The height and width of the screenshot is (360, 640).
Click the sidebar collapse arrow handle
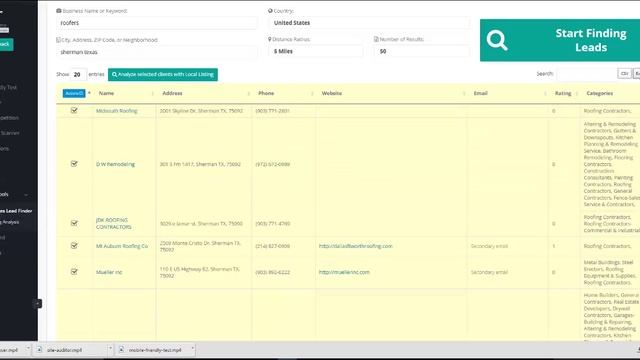pyautogui.click(x=37, y=304)
